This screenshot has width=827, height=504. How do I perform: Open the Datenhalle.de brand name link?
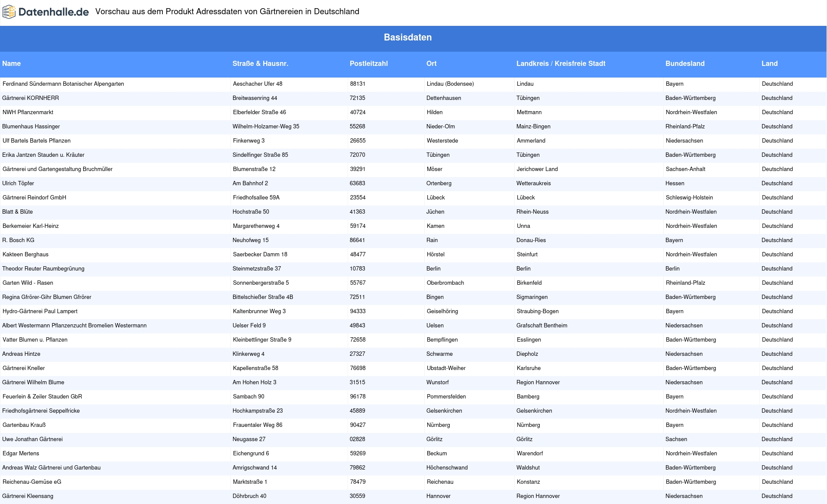click(x=53, y=12)
